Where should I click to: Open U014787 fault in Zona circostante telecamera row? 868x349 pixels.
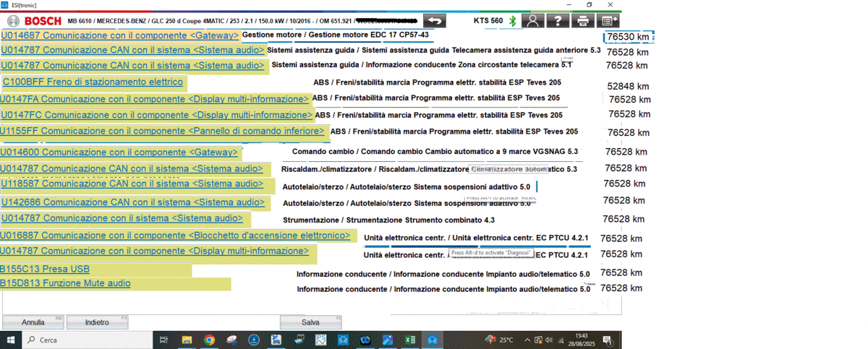pos(133,65)
